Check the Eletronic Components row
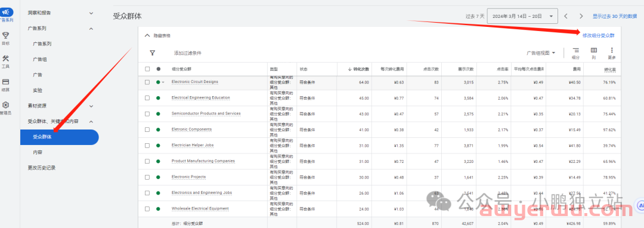The width and height of the screenshot is (644, 228). point(147,130)
